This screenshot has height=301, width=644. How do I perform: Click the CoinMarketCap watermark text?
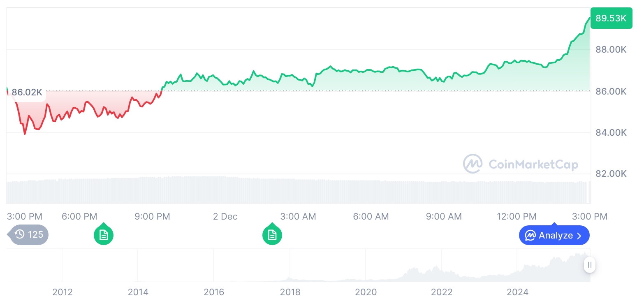pyautogui.click(x=533, y=164)
